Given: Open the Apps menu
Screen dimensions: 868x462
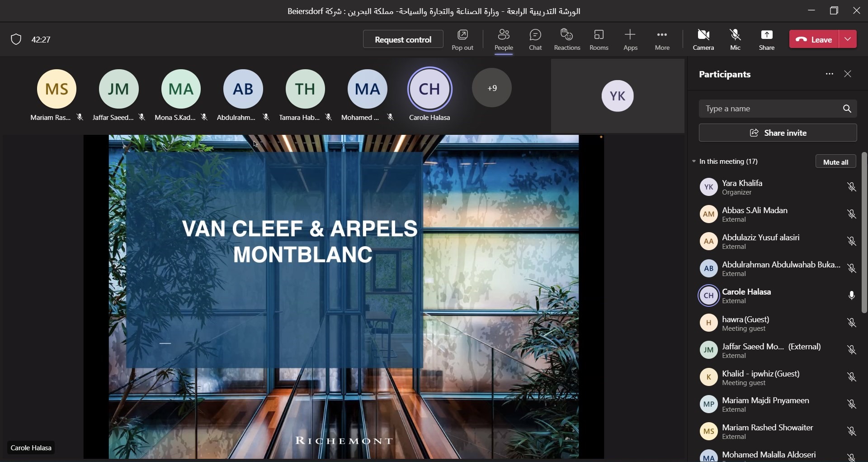Looking at the screenshot, I should coord(630,39).
